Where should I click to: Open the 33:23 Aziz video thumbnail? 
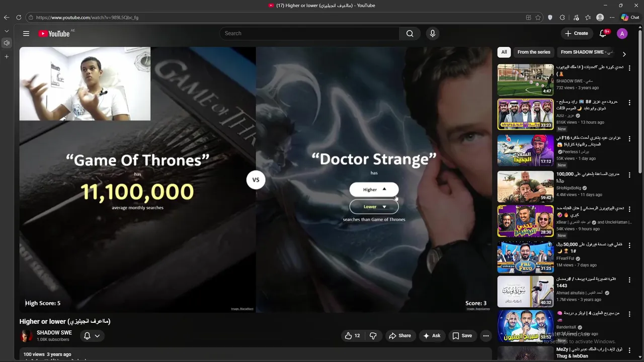(x=525, y=114)
